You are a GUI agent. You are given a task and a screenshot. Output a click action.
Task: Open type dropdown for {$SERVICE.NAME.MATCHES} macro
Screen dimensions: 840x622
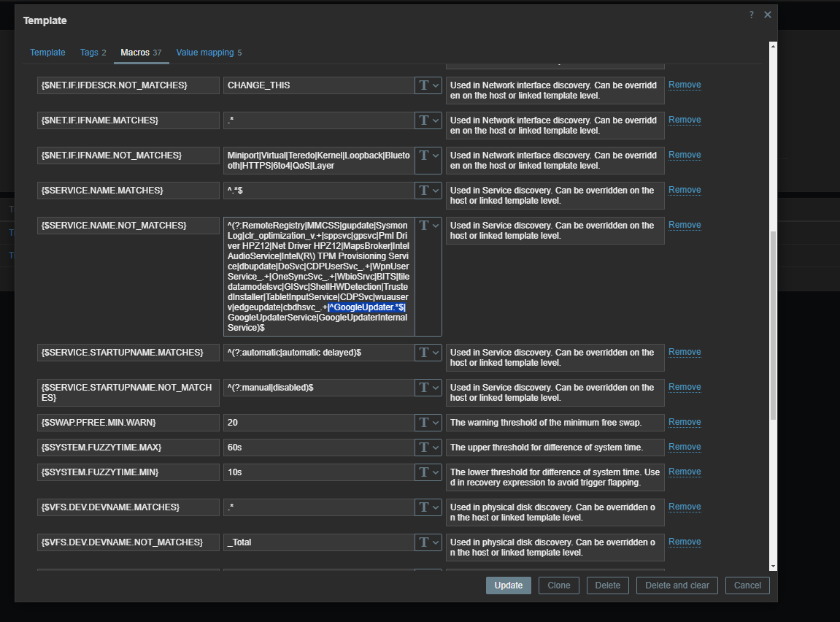(428, 191)
